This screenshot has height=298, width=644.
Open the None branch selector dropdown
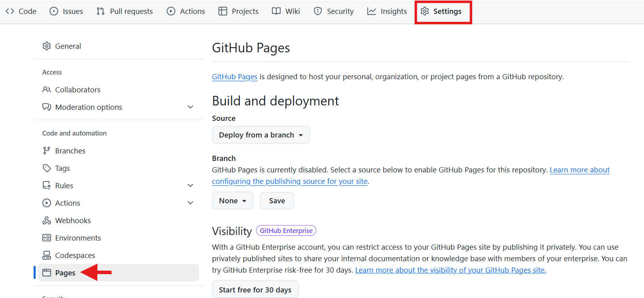[233, 201]
